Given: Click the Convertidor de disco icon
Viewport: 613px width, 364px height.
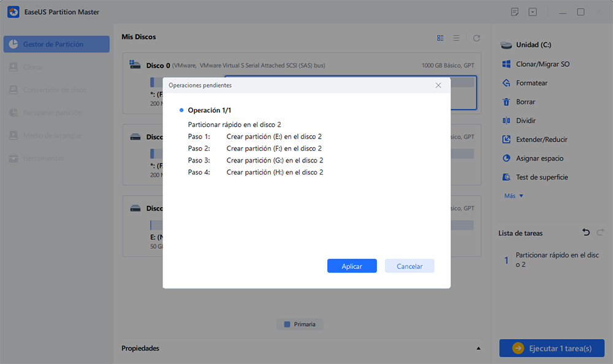Looking at the screenshot, I should tap(13, 90).
